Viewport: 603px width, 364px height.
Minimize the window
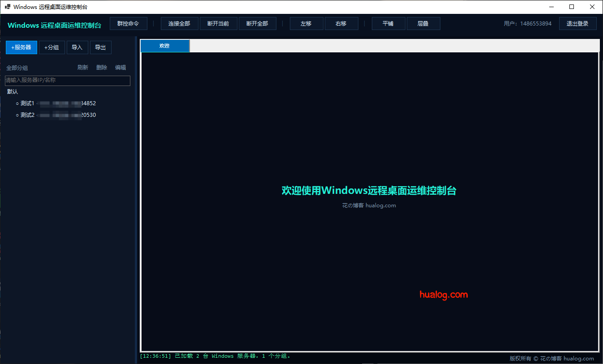pyautogui.click(x=551, y=7)
